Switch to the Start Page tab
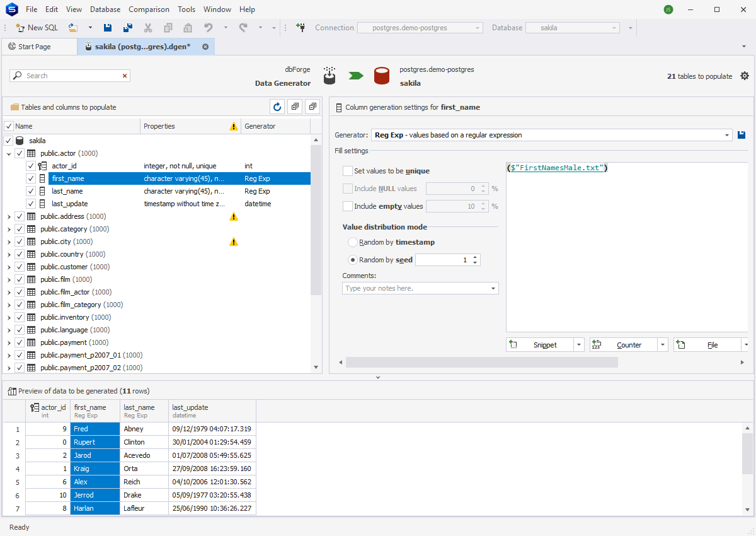The image size is (756, 536). coord(39,46)
